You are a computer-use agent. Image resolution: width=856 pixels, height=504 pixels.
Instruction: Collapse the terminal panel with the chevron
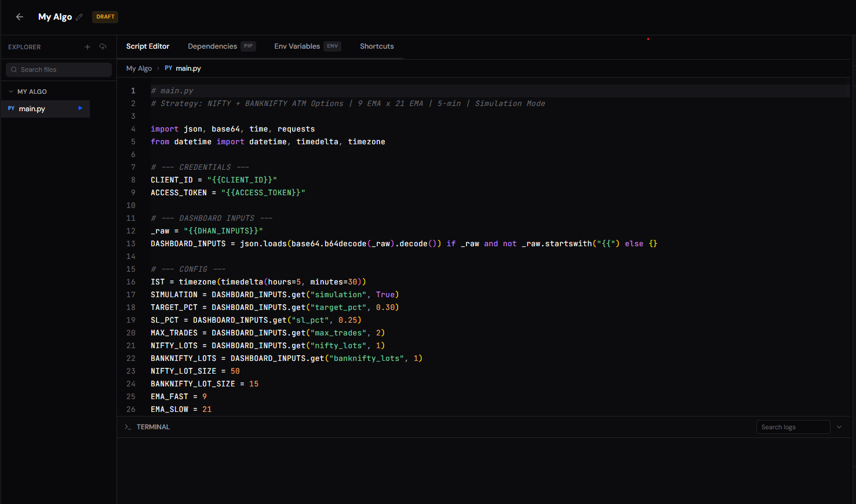[x=839, y=427]
